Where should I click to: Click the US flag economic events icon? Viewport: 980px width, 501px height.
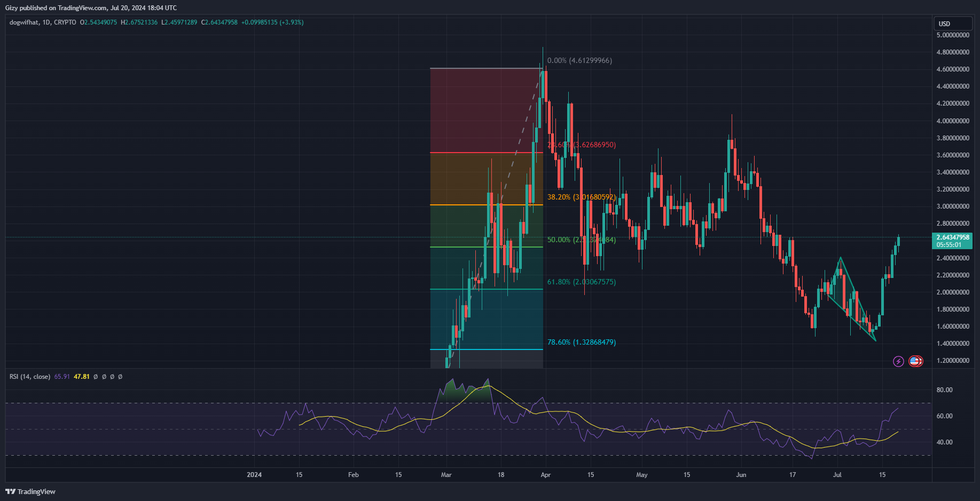[x=915, y=361]
